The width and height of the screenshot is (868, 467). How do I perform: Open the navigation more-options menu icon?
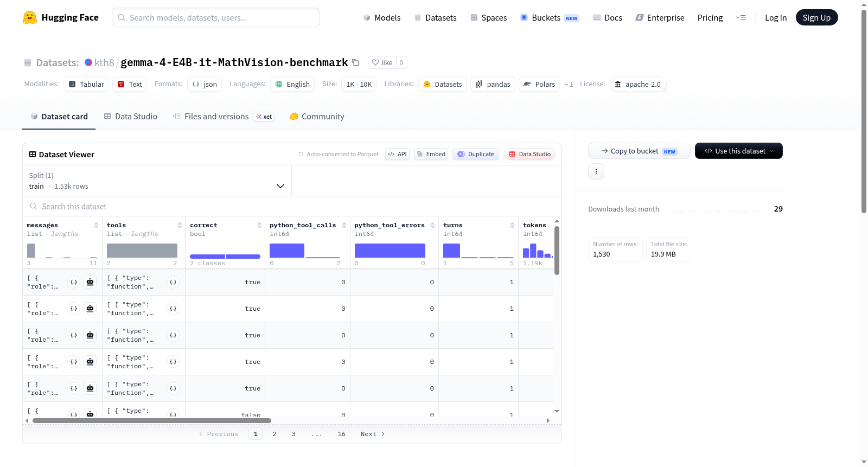[x=741, y=17]
